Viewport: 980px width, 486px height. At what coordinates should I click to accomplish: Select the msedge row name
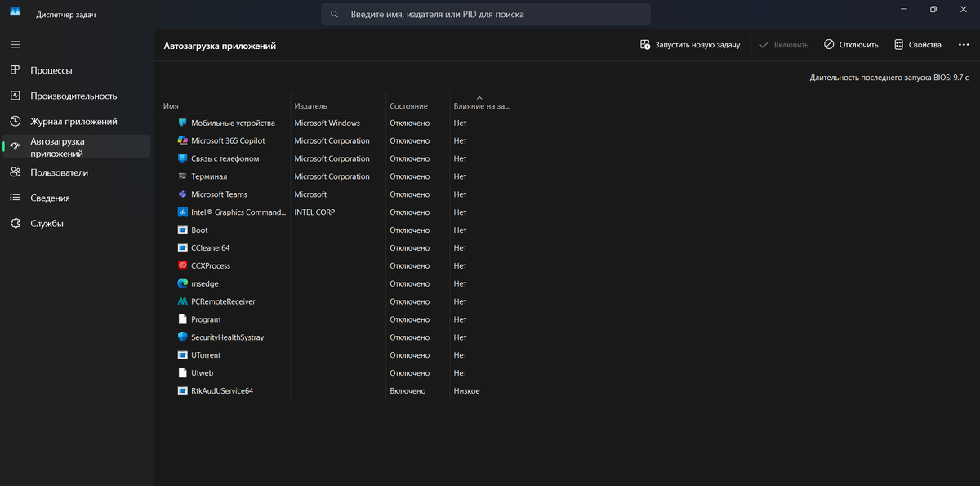205,283
